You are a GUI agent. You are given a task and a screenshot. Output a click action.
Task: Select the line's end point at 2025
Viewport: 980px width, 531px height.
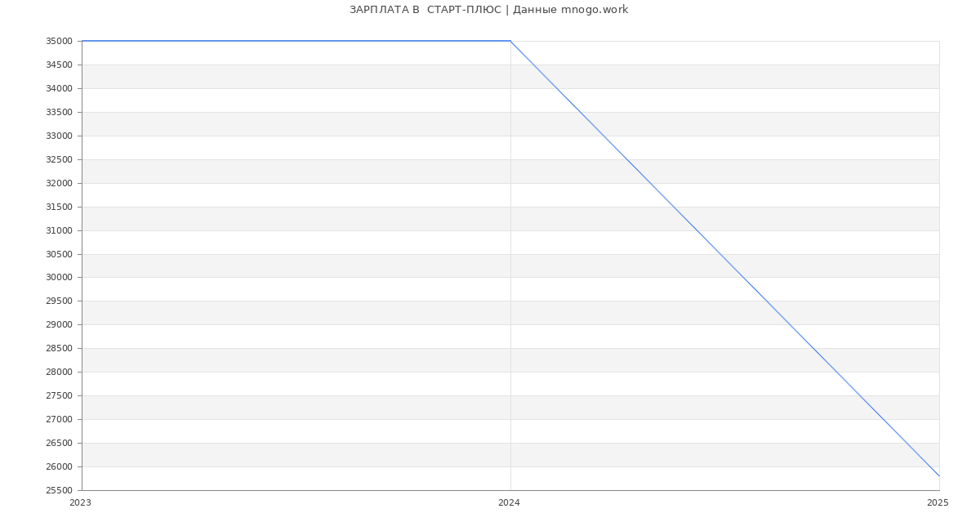click(939, 475)
